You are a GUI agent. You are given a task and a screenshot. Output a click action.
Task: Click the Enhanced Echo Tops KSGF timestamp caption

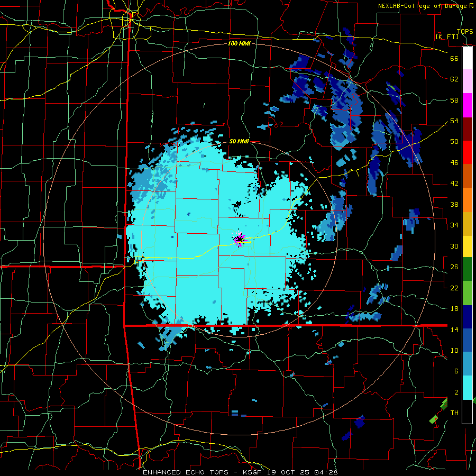[x=240, y=472]
